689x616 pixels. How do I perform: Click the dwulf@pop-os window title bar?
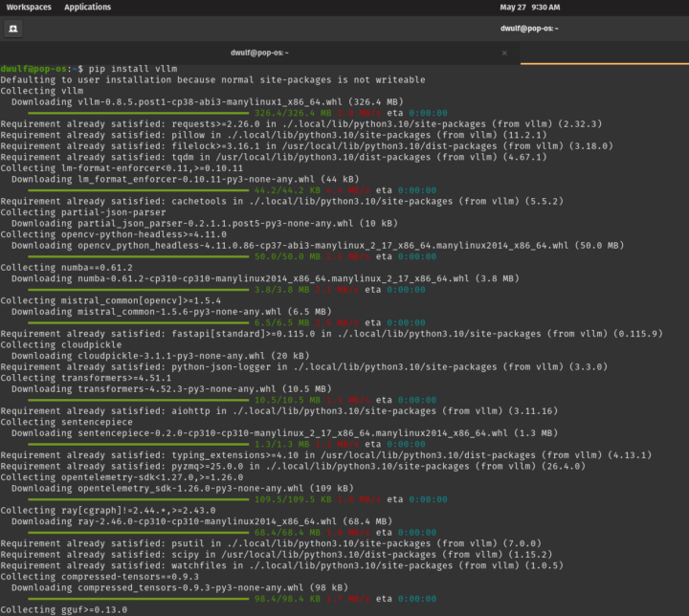pos(529,29)
